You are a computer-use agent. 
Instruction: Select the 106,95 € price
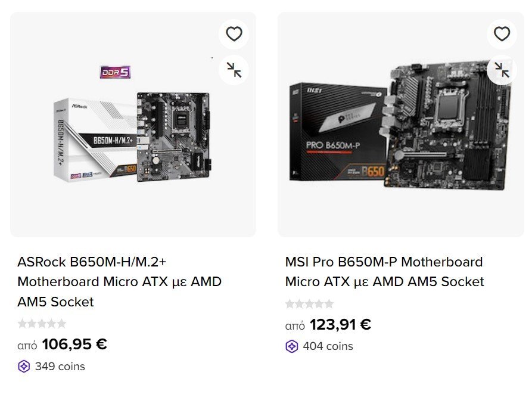click(x=74, y=344)
